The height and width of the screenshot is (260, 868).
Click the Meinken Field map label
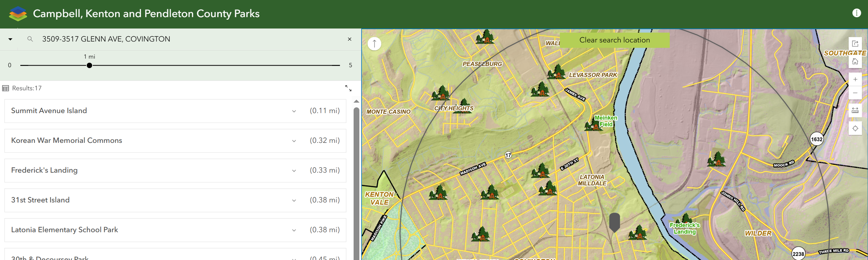point(606,121)
